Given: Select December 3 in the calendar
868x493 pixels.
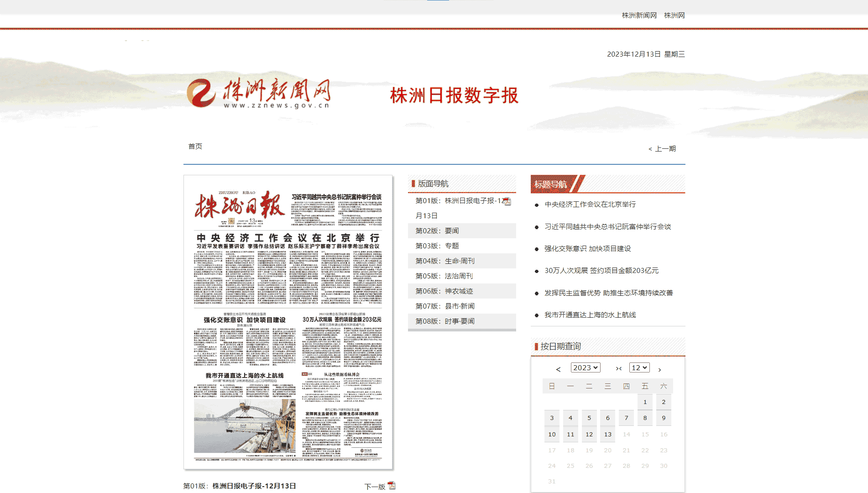Looking at the screenshot, I should coord(552,418).
